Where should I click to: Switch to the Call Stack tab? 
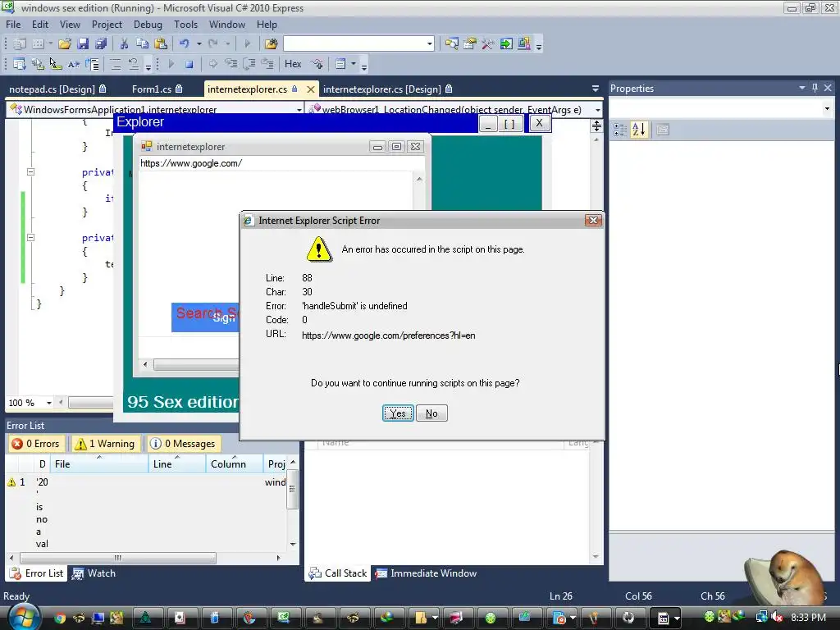click(x=338, y=573)
